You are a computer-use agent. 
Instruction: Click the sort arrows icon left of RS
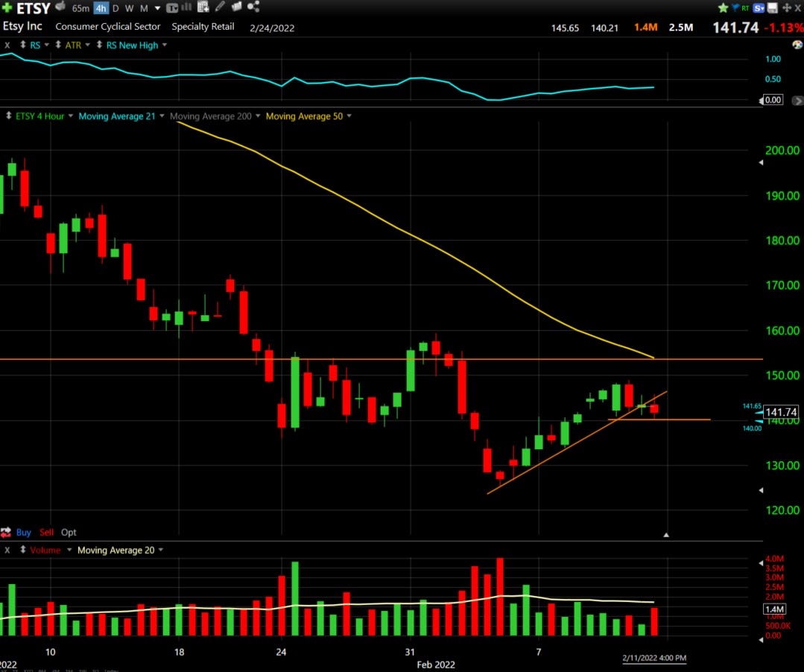[23, 45]
